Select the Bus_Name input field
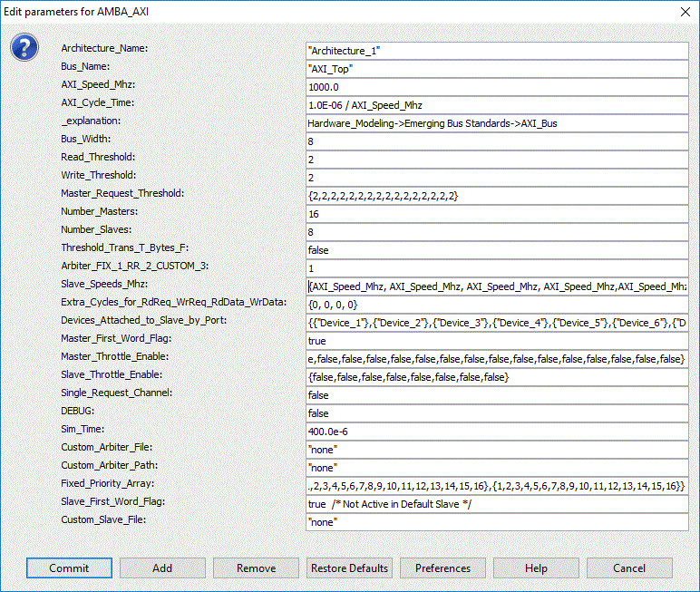This screenshot has height=592, width=700. [x=497, y=69]
